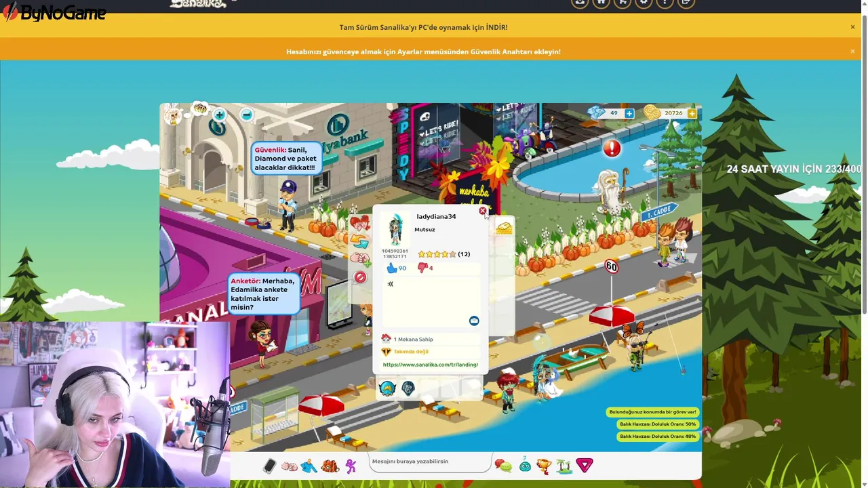
Task: Open the trophy achievements icon
Action: 544,466
